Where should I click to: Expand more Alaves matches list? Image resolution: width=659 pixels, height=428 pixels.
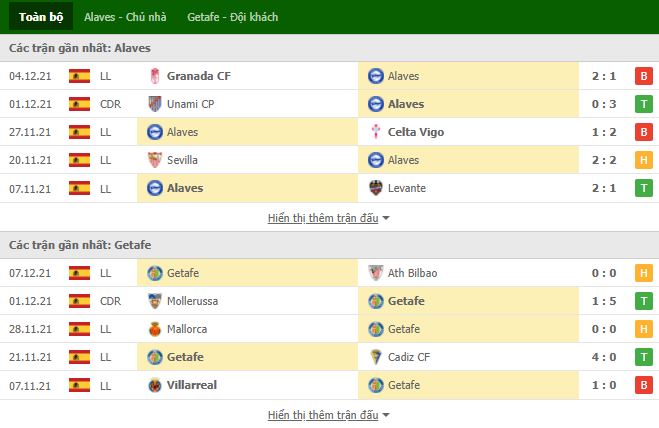coord(328,218)
